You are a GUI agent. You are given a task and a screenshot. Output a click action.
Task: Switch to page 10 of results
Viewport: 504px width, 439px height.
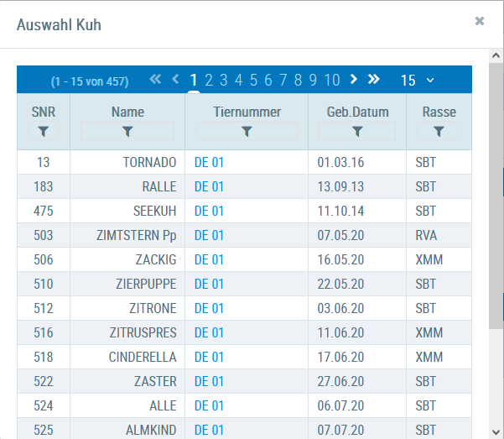(x=332, y=81)
